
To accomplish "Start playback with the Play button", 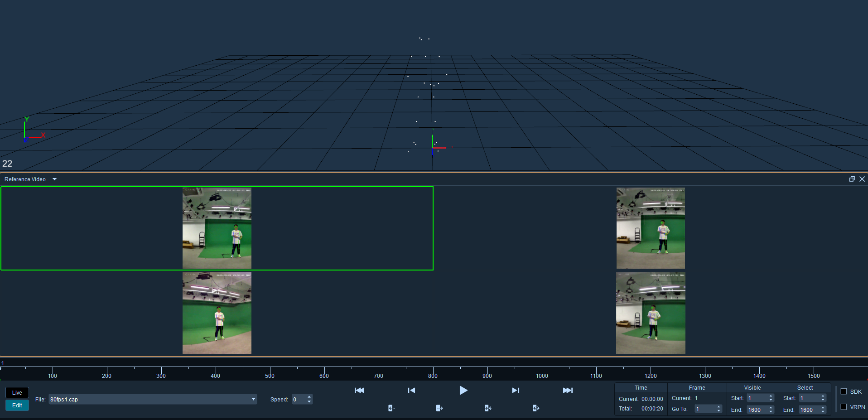I will pyautogui.click(x=463, y=390).
